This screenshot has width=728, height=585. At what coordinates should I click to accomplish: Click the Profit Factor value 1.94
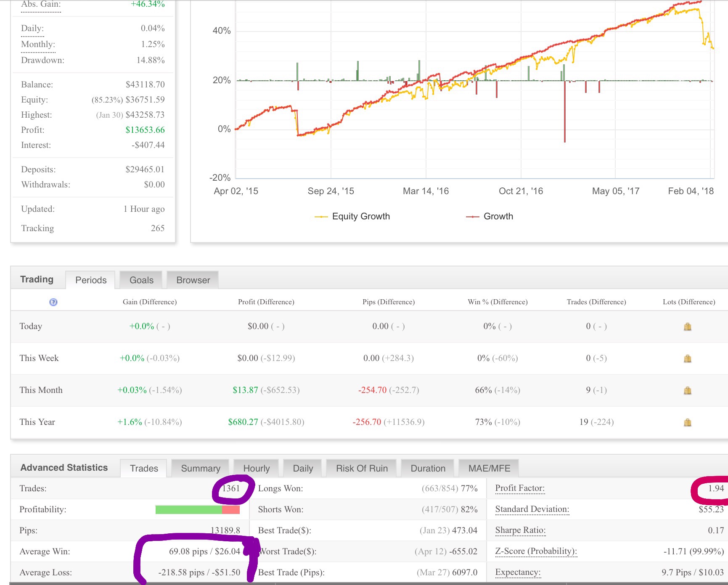point(716,488)
